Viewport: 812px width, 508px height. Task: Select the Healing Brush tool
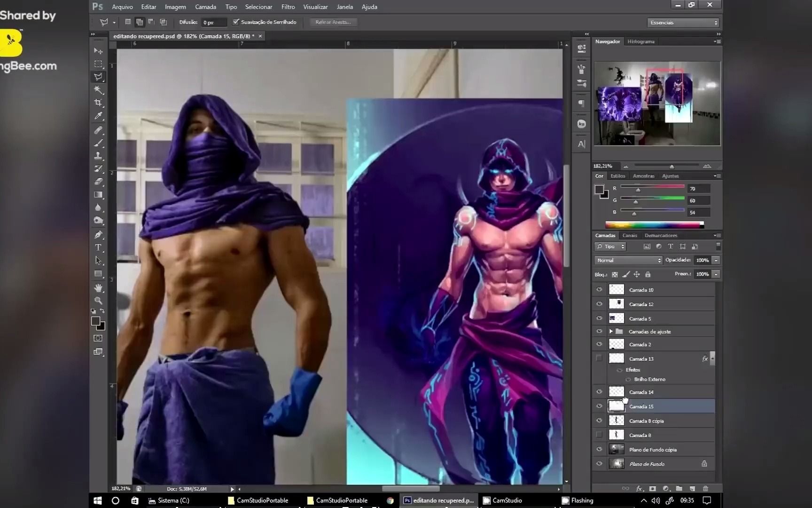click(x=98, y=130)
